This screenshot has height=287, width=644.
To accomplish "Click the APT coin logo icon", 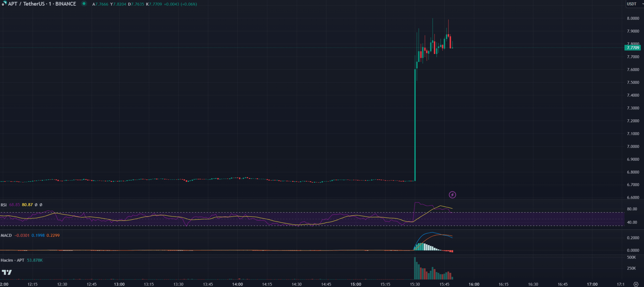I will coord(4,4).
